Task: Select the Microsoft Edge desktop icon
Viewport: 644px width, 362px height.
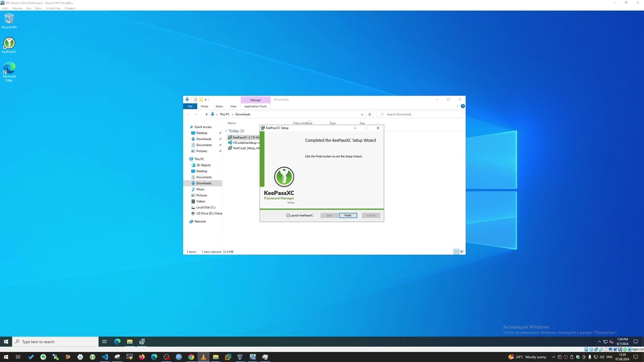Action: (9, 72)
